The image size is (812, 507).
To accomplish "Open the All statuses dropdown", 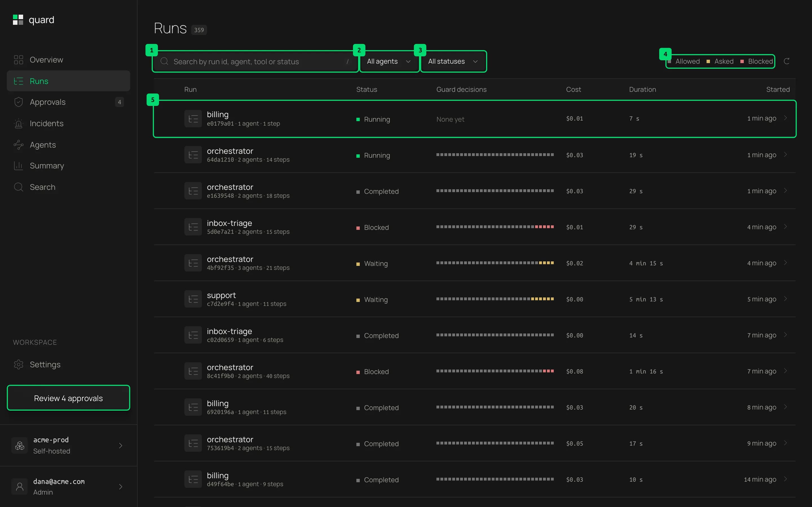I will 453,61.
